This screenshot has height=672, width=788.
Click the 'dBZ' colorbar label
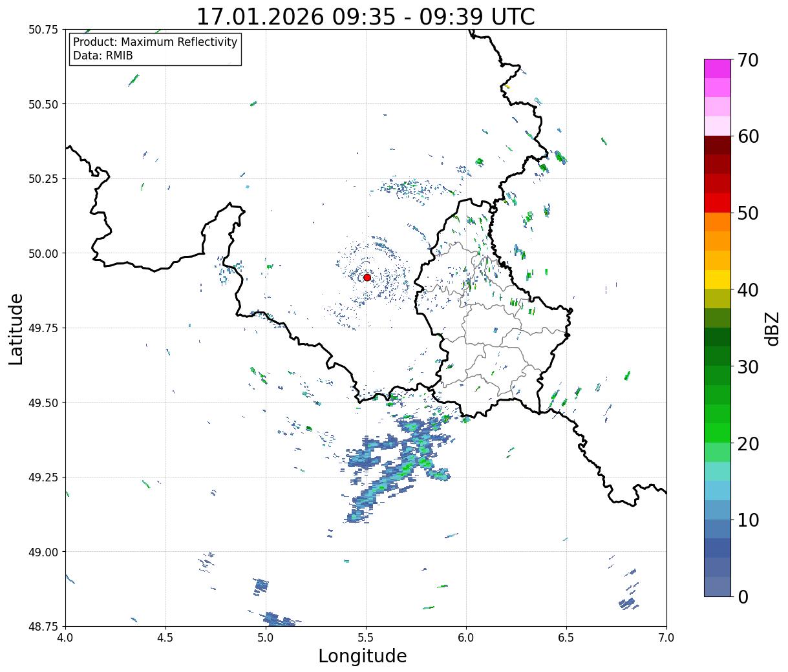coord(772,328)
